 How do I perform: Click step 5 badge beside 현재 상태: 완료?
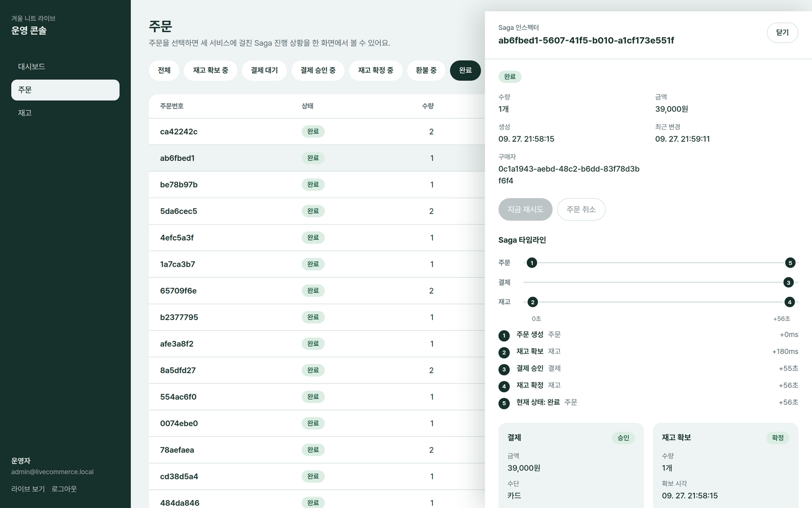pyautogui.click(x=504, y=403)
